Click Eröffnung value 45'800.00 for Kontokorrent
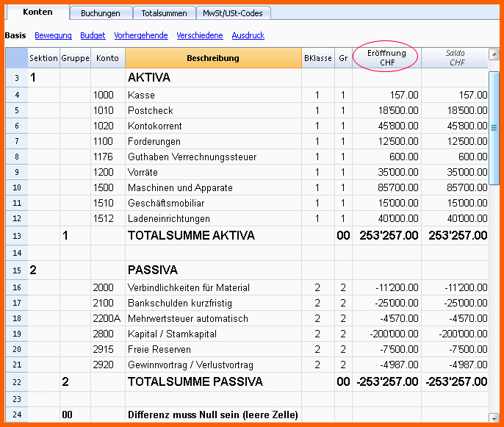Image resolution: width=504 pixels, height=427 pixels. coord(386,126)
